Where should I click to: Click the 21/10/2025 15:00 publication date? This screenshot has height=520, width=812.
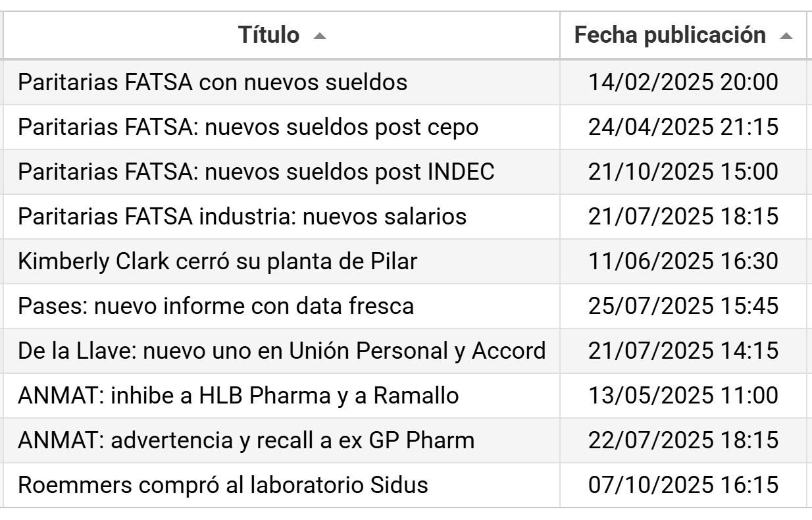[683, 172]
